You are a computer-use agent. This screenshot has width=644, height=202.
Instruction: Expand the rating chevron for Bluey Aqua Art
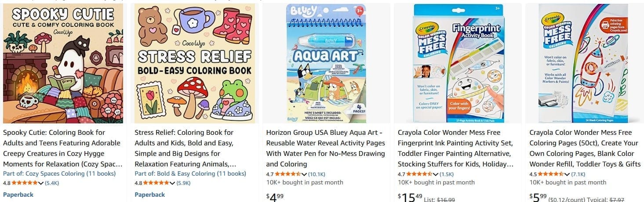click(305, 174)
